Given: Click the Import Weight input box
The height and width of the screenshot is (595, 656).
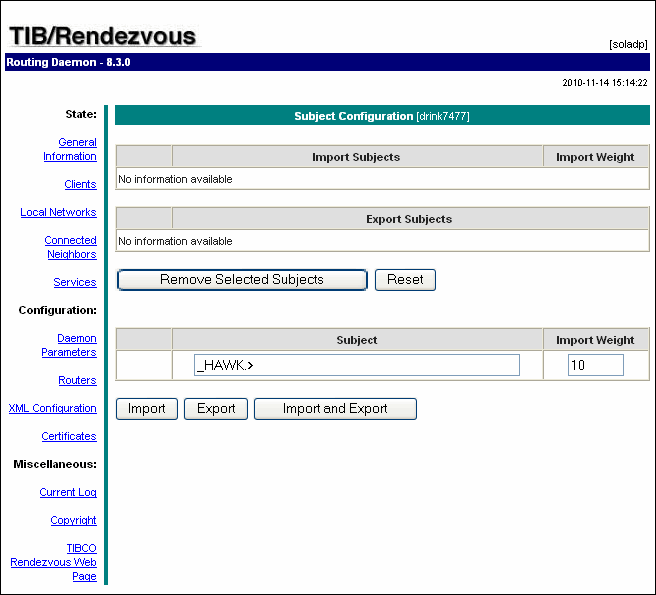Looking at the screenshot, I should click(595, 365).
